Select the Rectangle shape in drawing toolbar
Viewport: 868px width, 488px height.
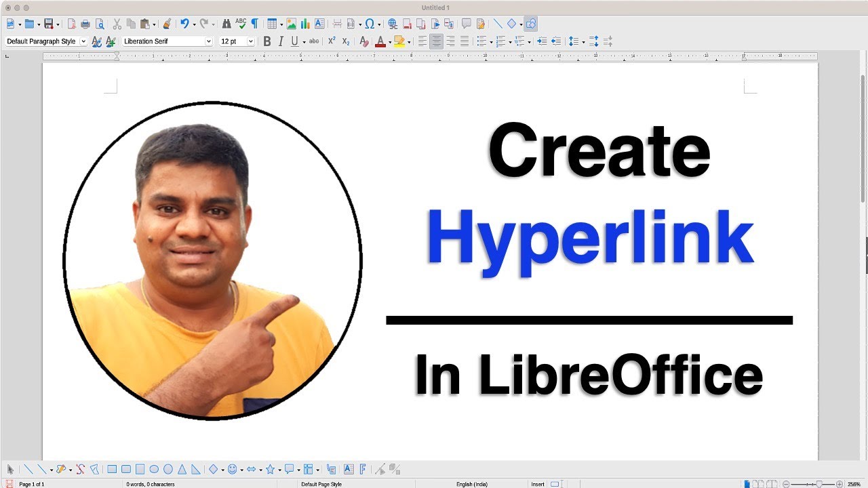[x=112, y=469]
